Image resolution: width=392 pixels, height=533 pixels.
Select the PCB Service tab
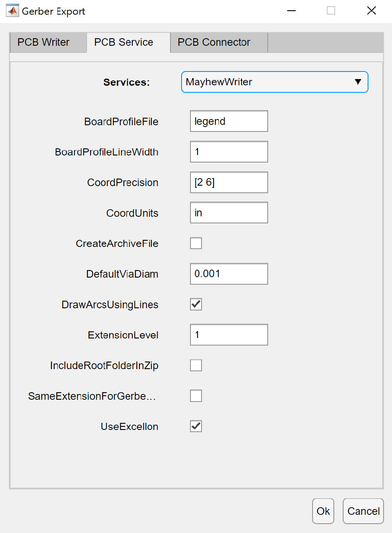[x=123, y=43]
